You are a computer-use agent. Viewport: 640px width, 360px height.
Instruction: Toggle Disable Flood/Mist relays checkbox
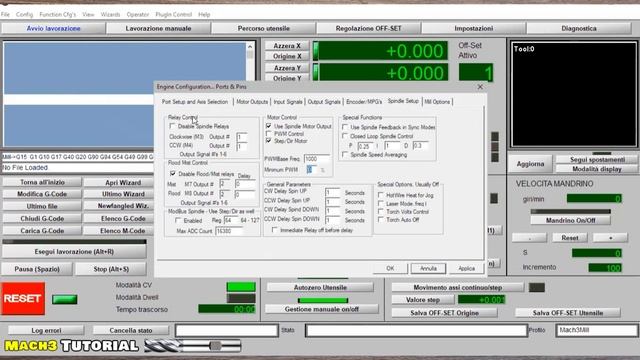173,173
